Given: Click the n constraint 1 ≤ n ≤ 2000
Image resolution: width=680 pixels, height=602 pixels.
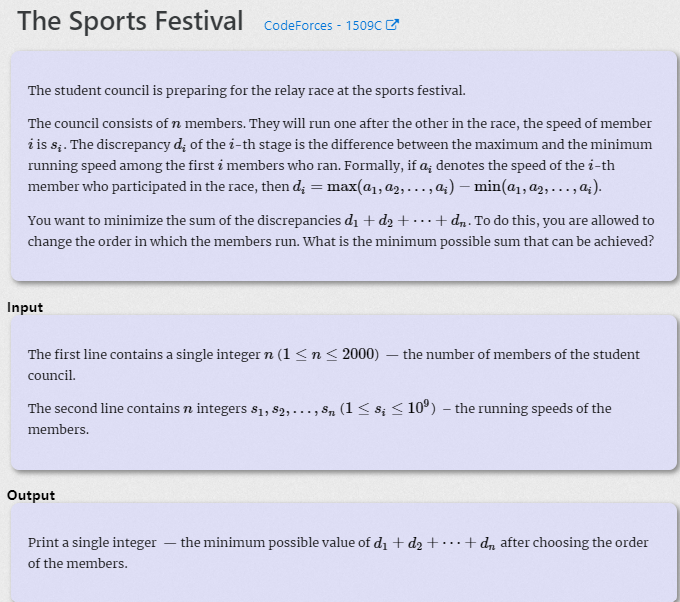Looking at the screenshot, I should point(328,354).
